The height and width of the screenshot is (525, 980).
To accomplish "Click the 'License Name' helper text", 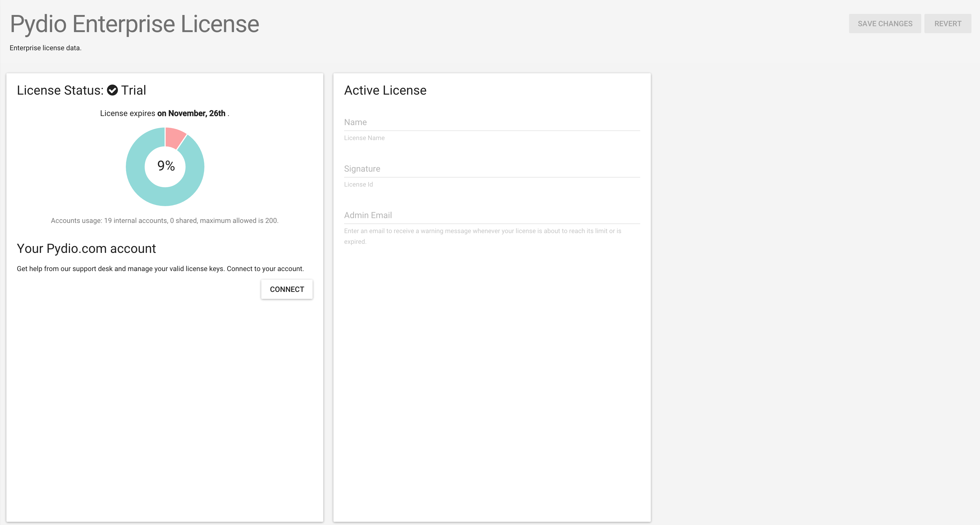I will coord(364,138).
